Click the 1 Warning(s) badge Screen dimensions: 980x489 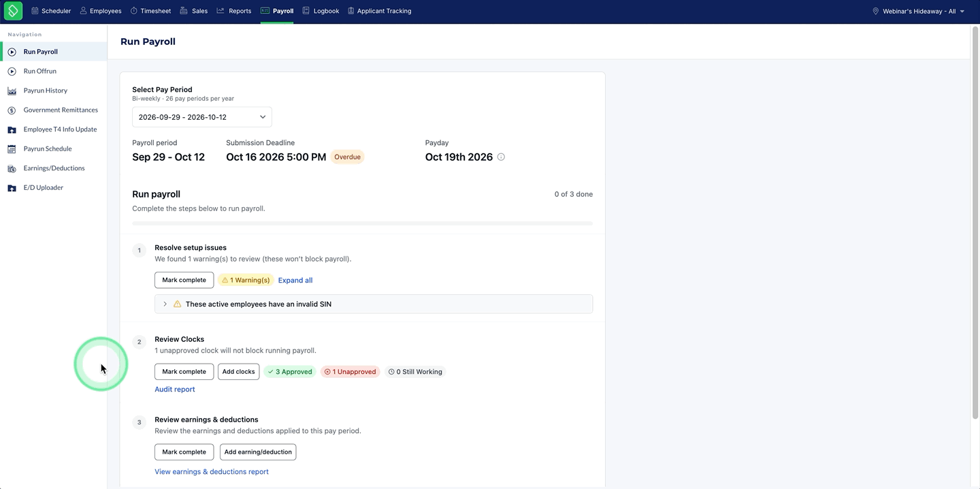(246, 280)
